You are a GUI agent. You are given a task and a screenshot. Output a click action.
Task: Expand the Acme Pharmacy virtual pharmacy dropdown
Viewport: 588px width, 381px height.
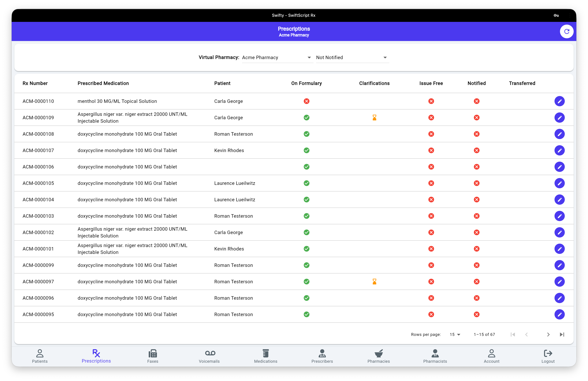pos(277,58)
